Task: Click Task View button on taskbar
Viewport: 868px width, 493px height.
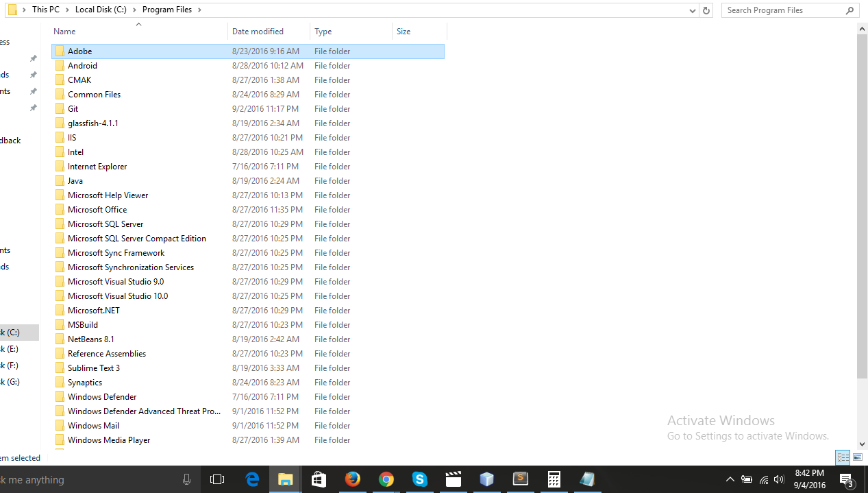Action: point(217,479)
